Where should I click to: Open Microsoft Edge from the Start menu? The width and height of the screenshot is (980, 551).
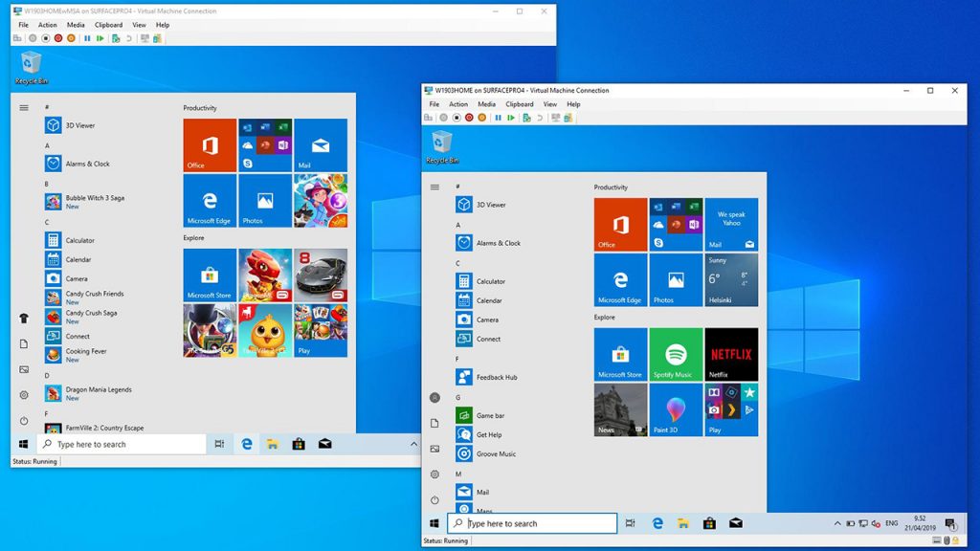619,280
